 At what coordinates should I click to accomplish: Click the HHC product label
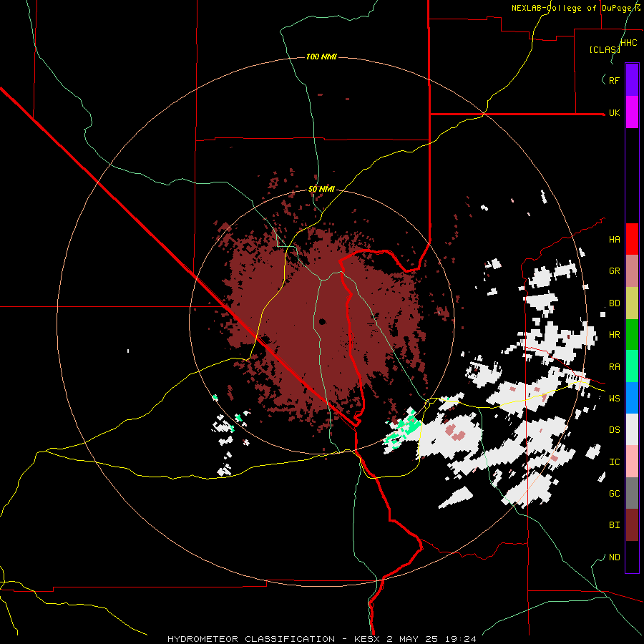tap(628, 43)
